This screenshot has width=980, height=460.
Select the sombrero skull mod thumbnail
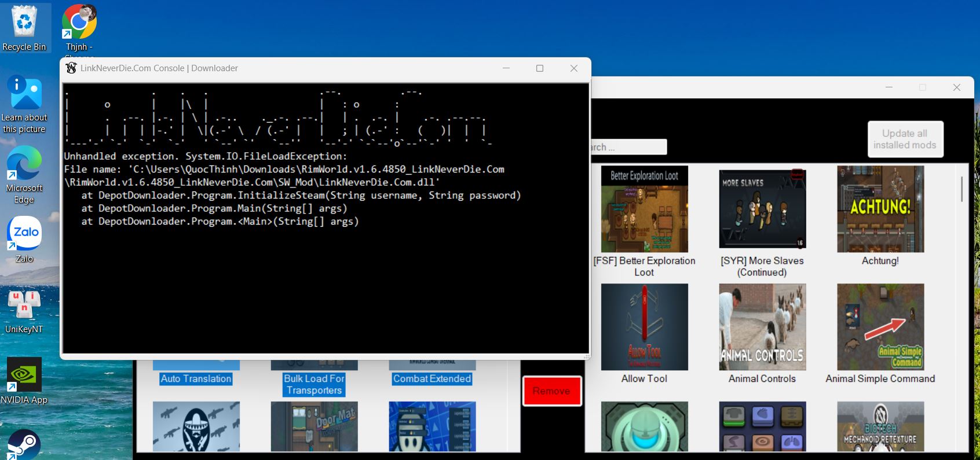196,426
